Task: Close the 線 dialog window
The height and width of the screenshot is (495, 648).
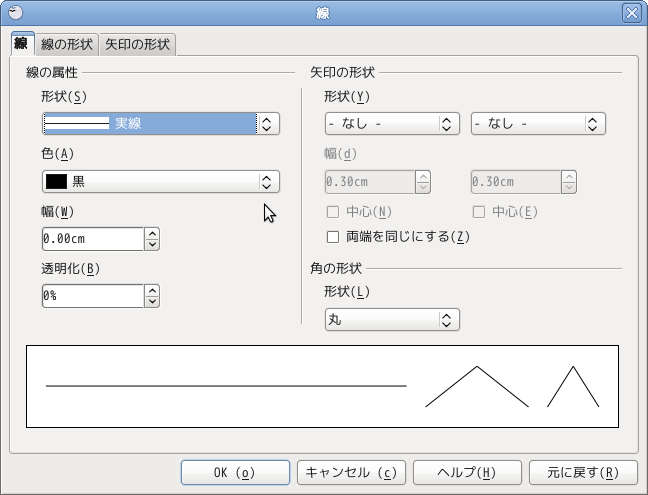Action: pos(631,13)
